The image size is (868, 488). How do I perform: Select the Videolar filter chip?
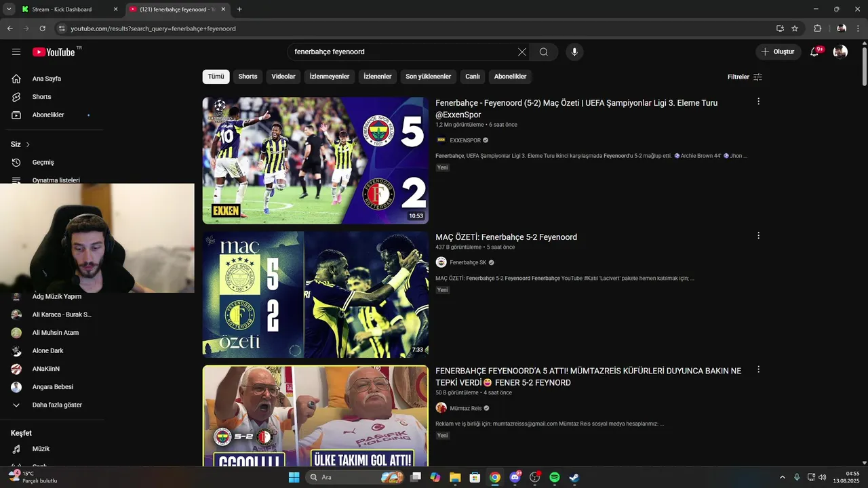[x=283, y=77]
